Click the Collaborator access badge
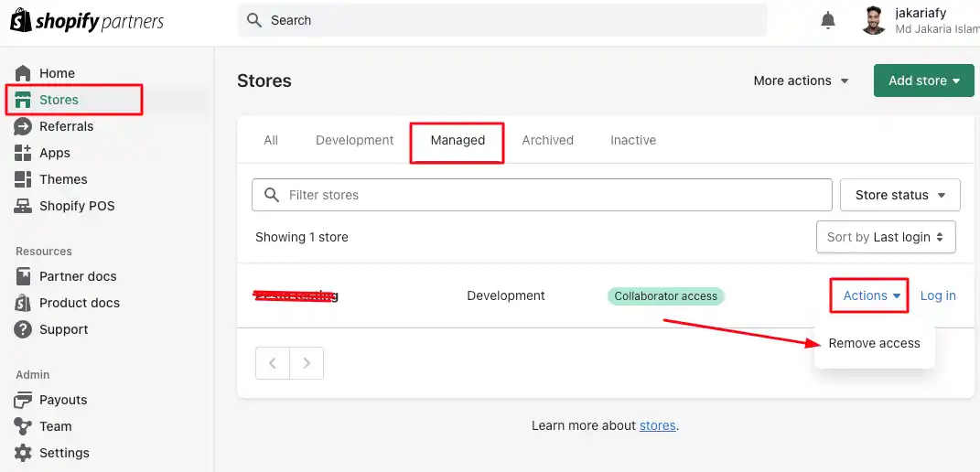 (665, 296)
